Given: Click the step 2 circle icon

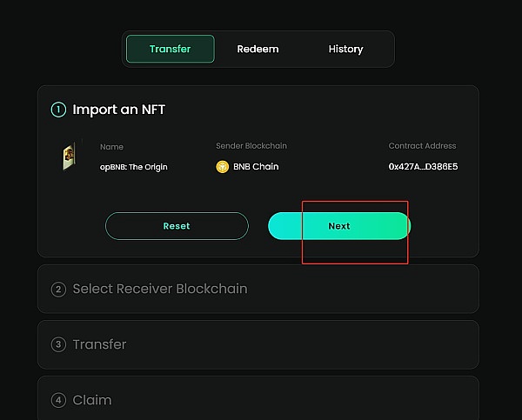Looking at the screenshot, I should [59, 289].
